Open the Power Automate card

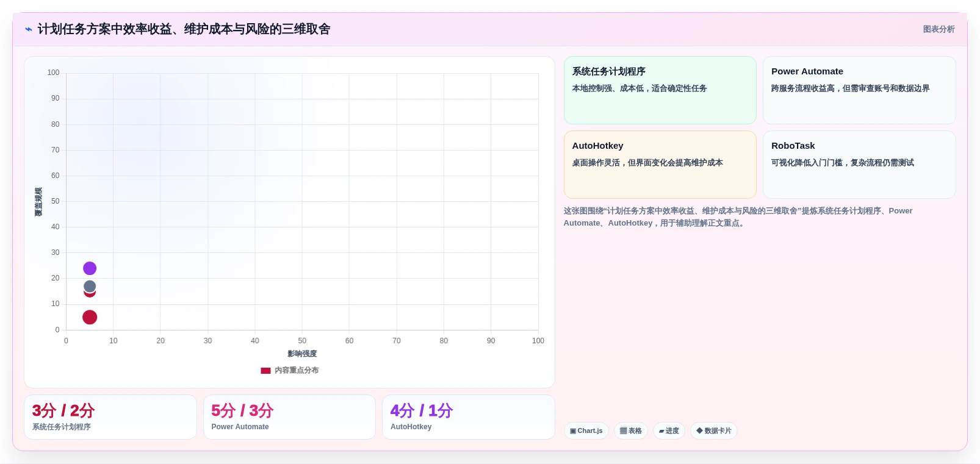[x=859, y=90]
